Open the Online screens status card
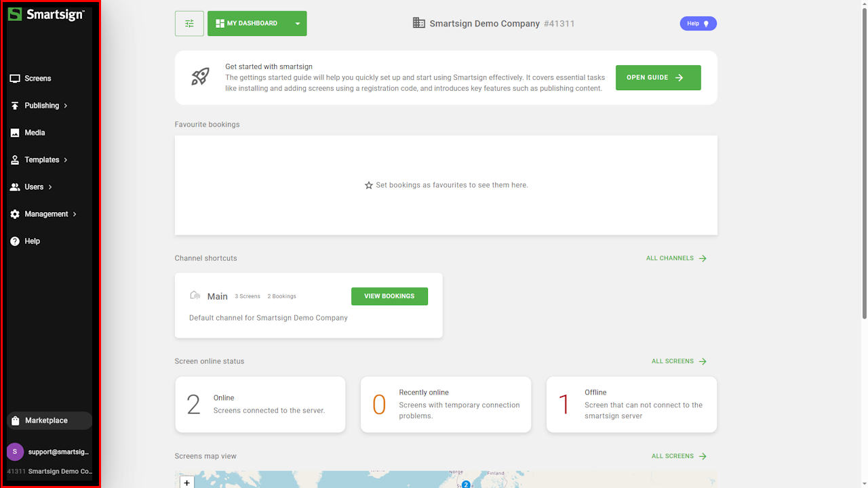The height and width of the screenshot is (488, 868). (x=260, y=405)
